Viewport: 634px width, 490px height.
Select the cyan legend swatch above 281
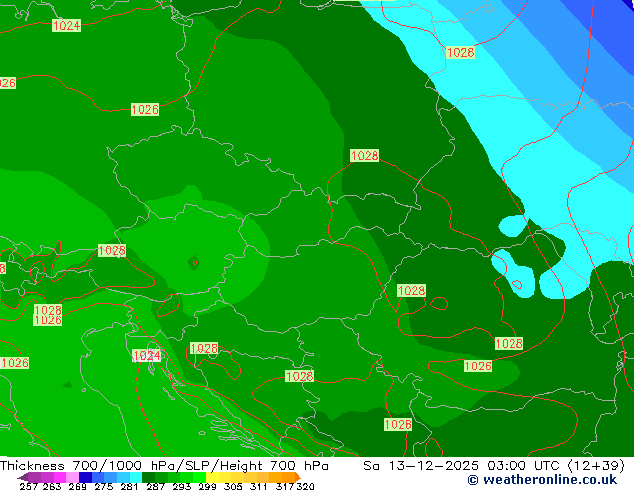(x=136, y=477)
